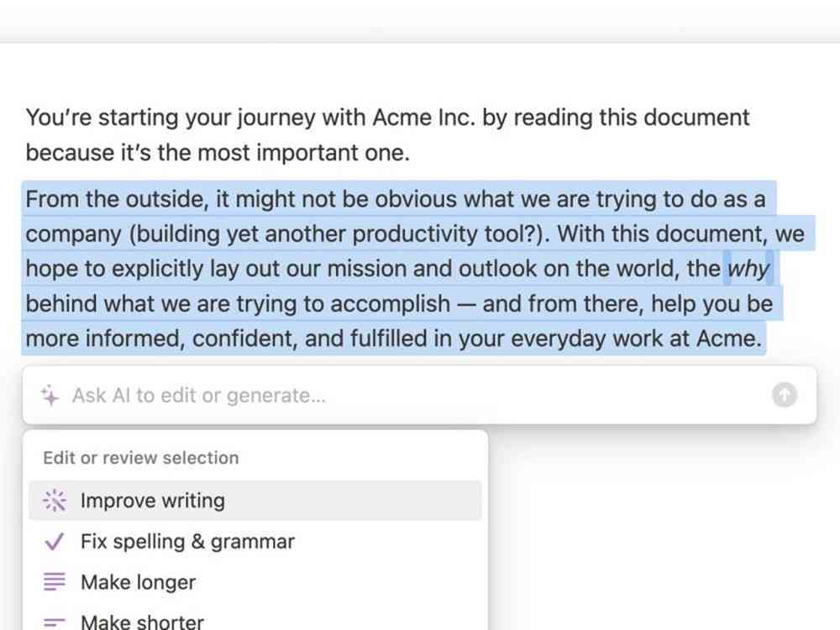Screen dimensions: 840x630
Task: Click the purple checkmark icon for spelling
Action: point(54,541)
